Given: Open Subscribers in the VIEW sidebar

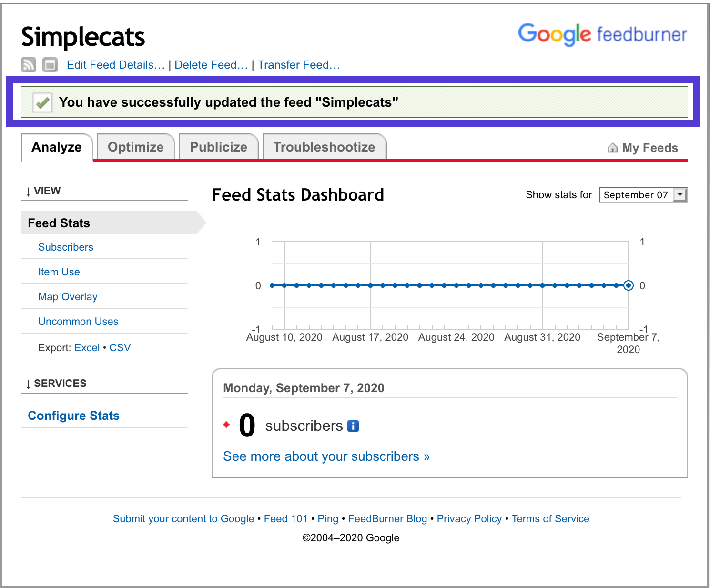Looking at the screenshot, I should click(66, 247).
